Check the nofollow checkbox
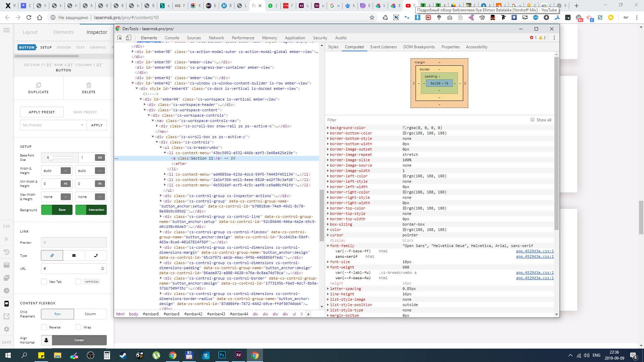 click(x=78, y=282)
